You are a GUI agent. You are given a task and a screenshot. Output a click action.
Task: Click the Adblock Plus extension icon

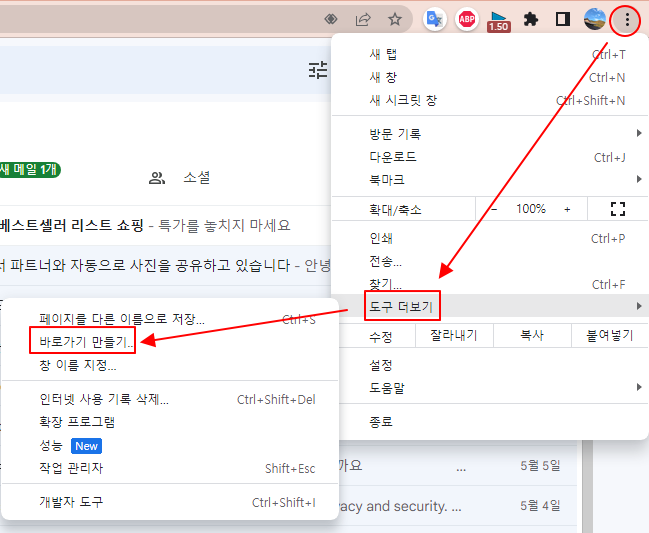(467, 19)
